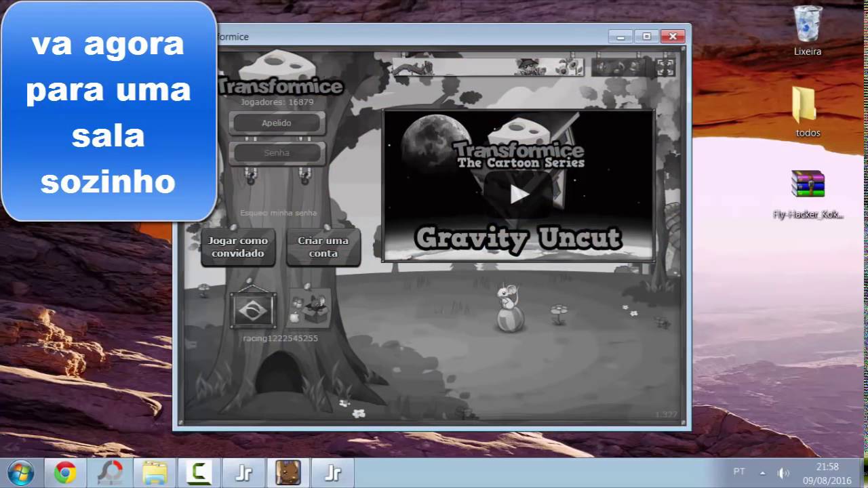Screen dimensions: 868x488
Task: Click the gift box icon beside the flag
Action: point(310,309)
